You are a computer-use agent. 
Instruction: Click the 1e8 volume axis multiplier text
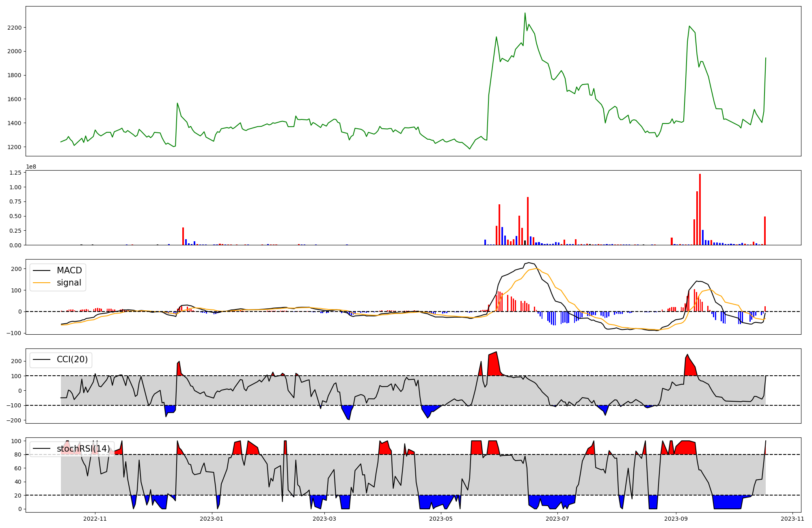click(31, 167)
